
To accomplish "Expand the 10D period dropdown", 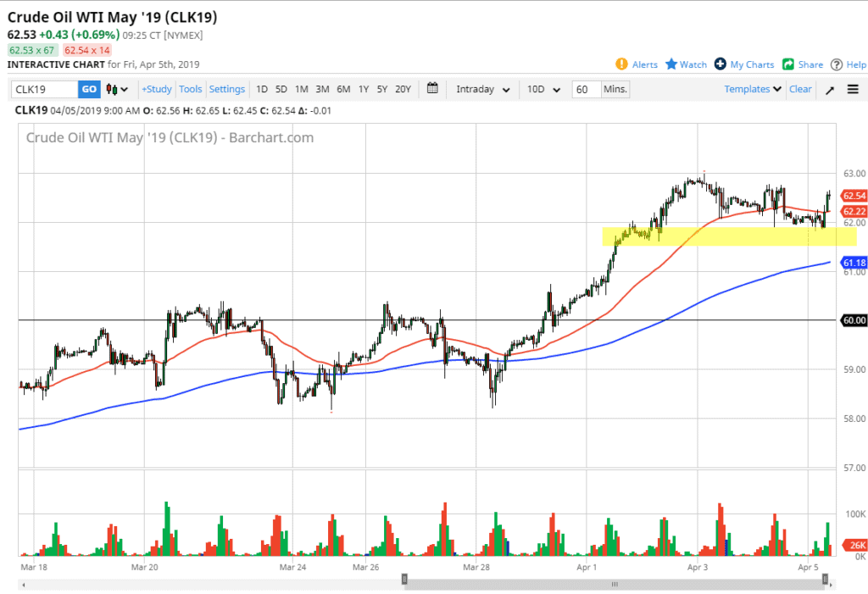I will pyautogui.click(x=542, y=89).
